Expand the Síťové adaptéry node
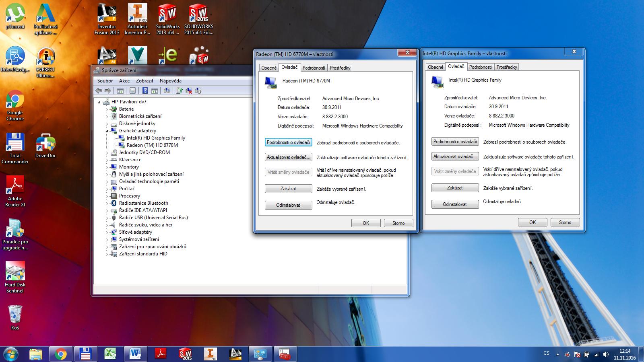Viewport: 644px width, 362px height. 107,232
